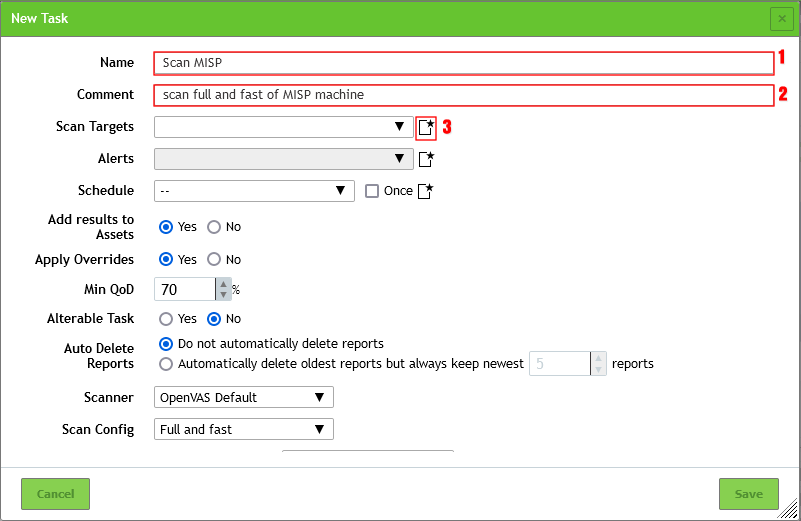Click into the Comment text field
The height and width of the screenshot is (521, 801).
point(463,95)
